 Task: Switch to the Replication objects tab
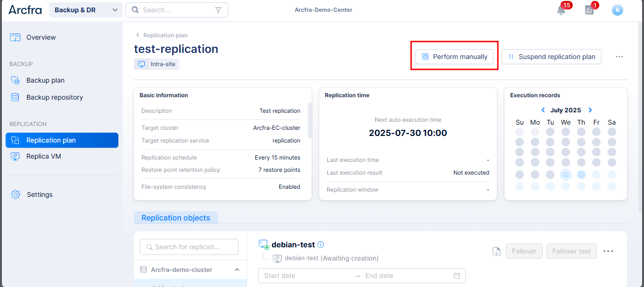(x=175, y=218)
